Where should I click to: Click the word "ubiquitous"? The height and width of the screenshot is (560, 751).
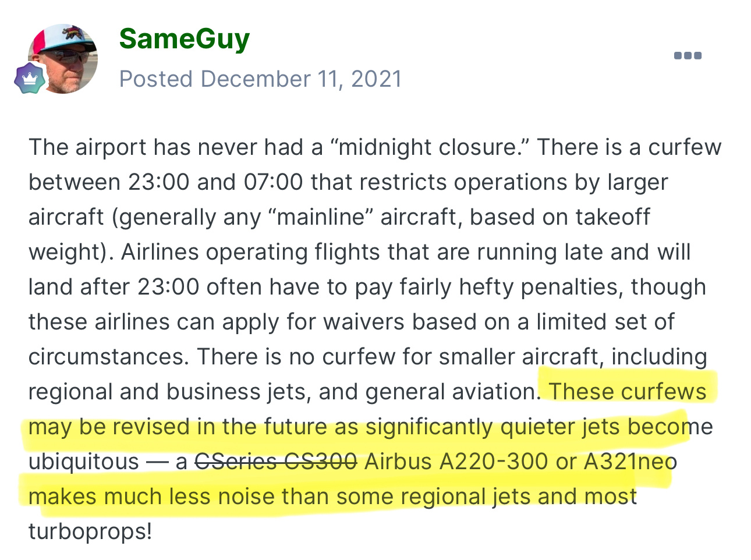(84, 462)
